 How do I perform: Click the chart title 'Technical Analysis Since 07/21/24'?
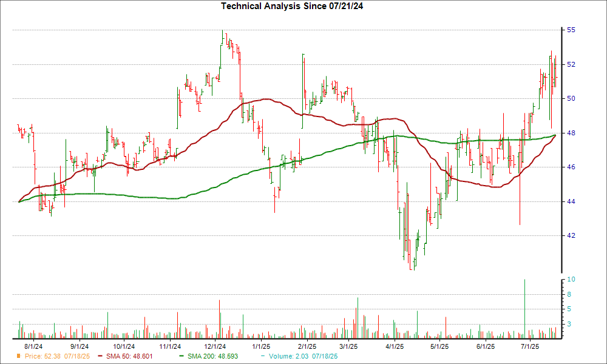tap(292, 6)
